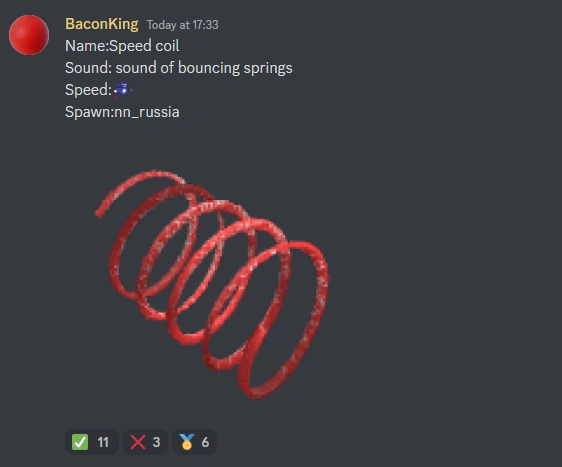Click the count 6 beside the medal

click(205, 442)
